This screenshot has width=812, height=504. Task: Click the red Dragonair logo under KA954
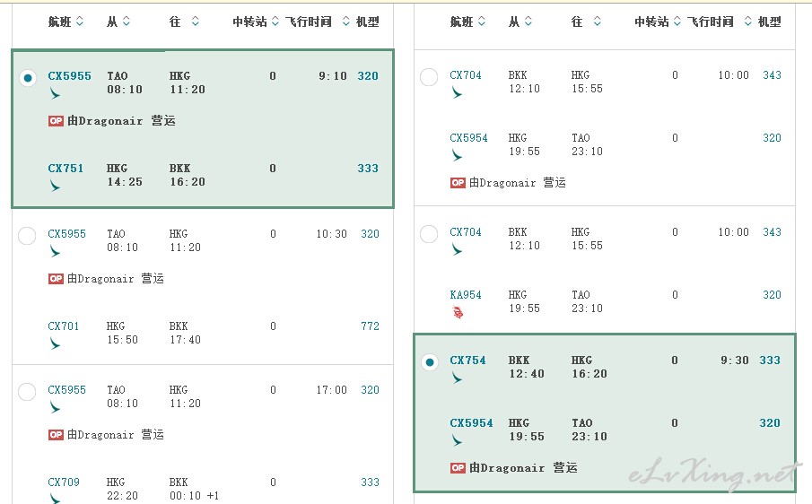click(x=458, y=312)
